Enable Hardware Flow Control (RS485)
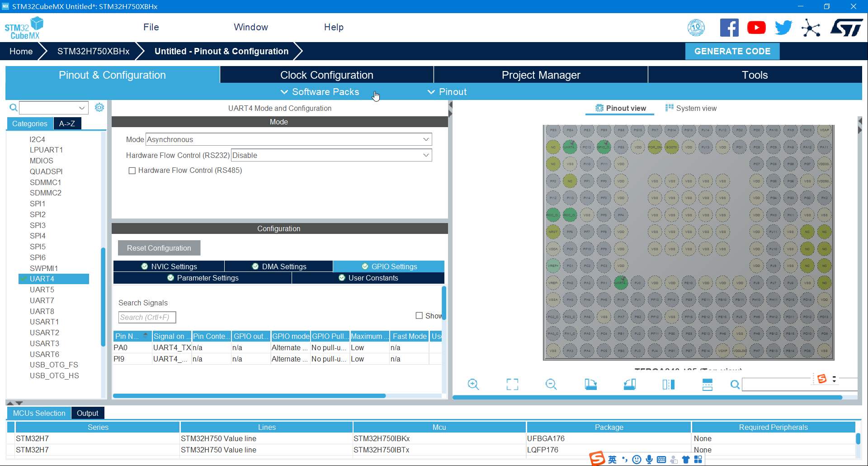Viewport: 868px width, 466px height. pyautogui.click(x=132, y=171)
